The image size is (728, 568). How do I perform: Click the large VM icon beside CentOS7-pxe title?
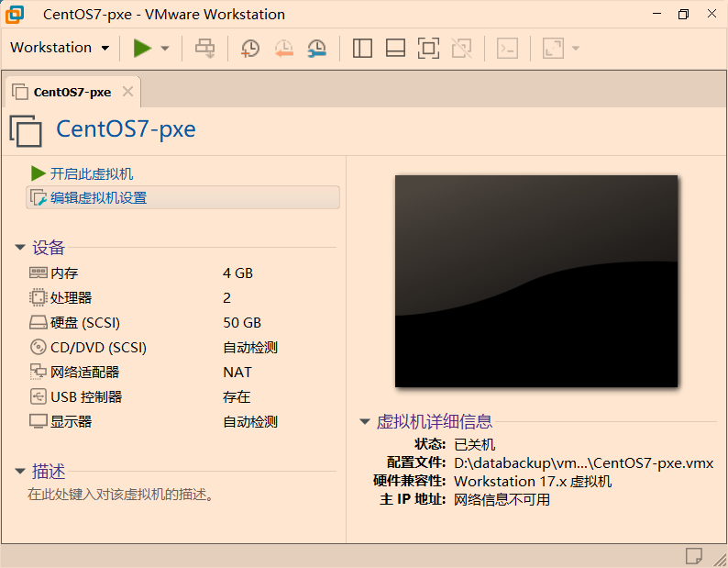tap(26, 131)
